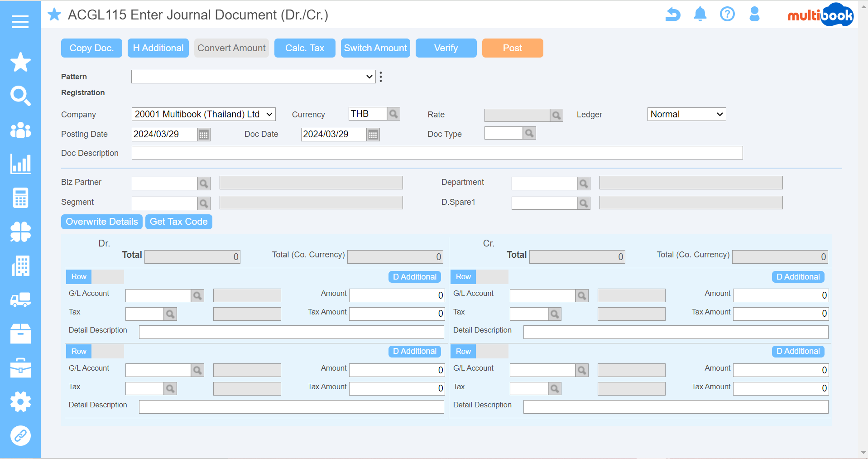Open the Doc Date calendar picker
868x459 pixels.
pos(373,135)
